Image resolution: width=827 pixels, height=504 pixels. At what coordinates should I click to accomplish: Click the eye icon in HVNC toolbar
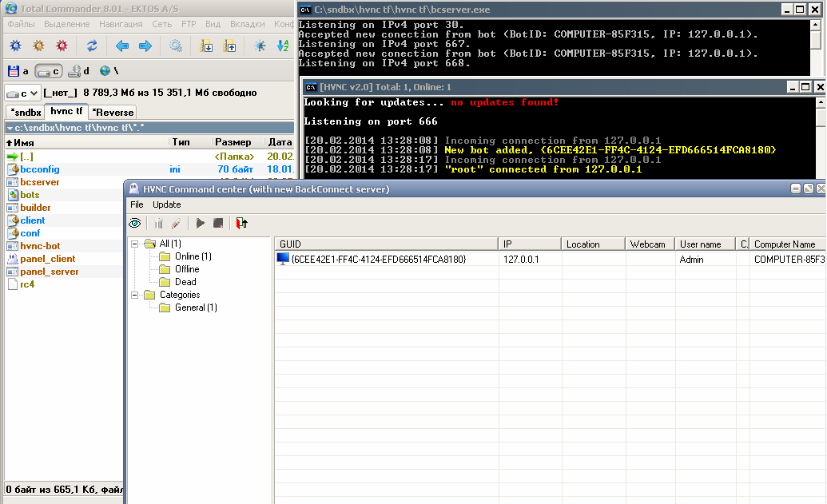click(135, 224)
